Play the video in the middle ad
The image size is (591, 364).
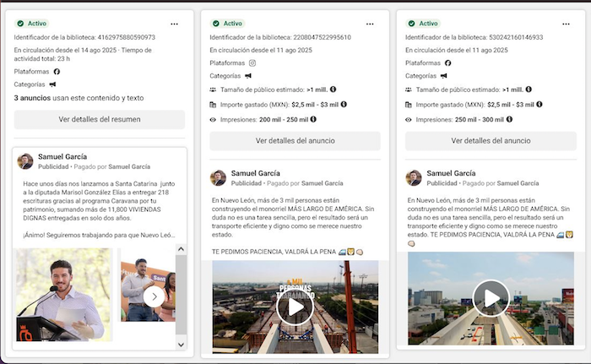[295, 307]
